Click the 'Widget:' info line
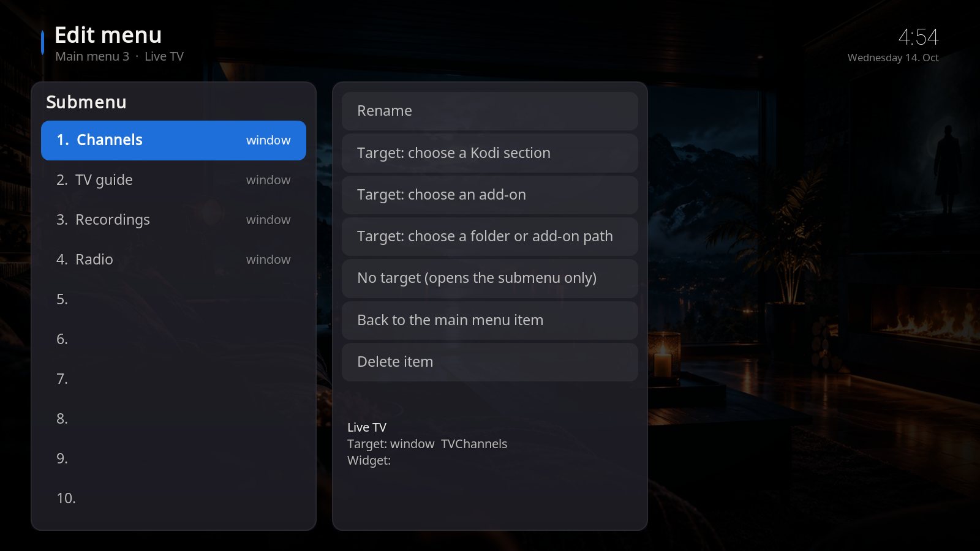The width and height of the screenshot is (980, 551). coord(369,460)
